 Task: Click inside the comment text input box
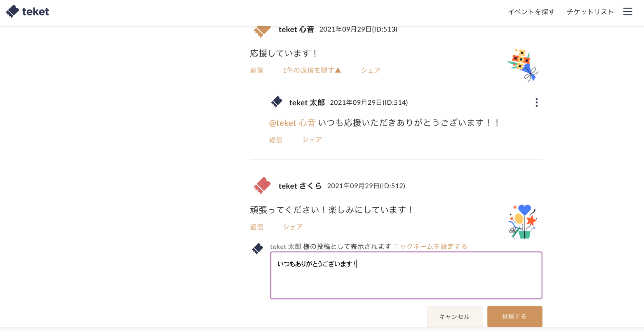tap(406, 275)
